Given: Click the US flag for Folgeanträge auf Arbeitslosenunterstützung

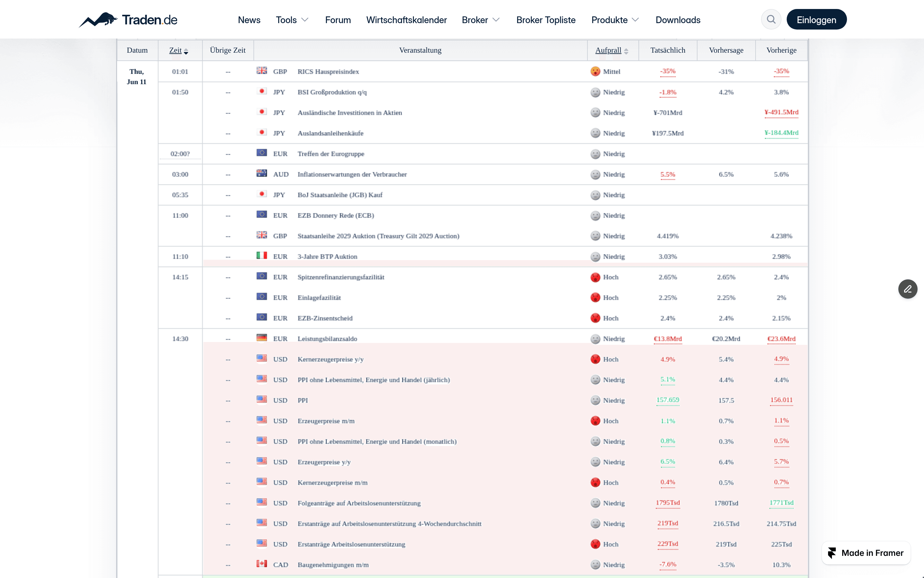Looking at the screenshot, I should coord(261,502).
